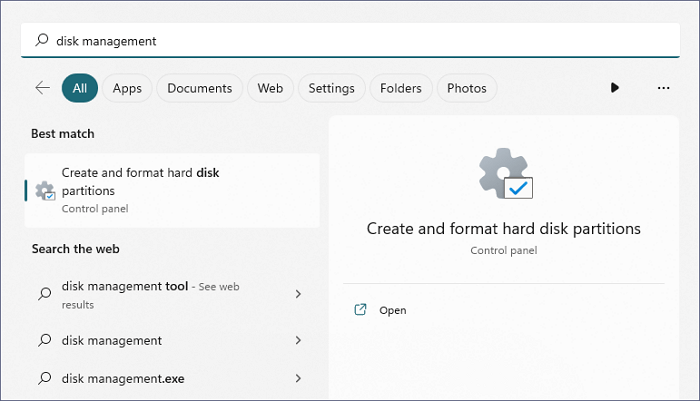The width and height of the screenshot is (700, 401).
Task: Go back using the left arrow
Action: click(x=42, y=88)
